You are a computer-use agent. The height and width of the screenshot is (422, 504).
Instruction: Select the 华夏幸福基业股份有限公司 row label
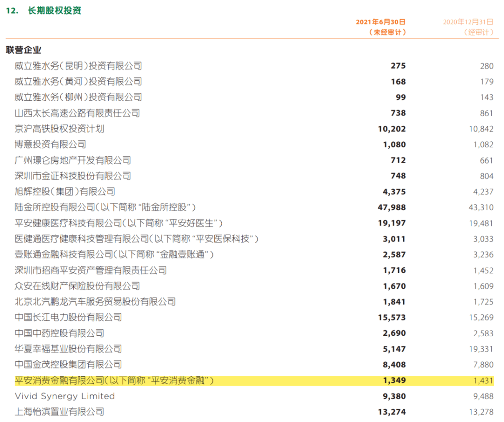[x=68, y=349]
